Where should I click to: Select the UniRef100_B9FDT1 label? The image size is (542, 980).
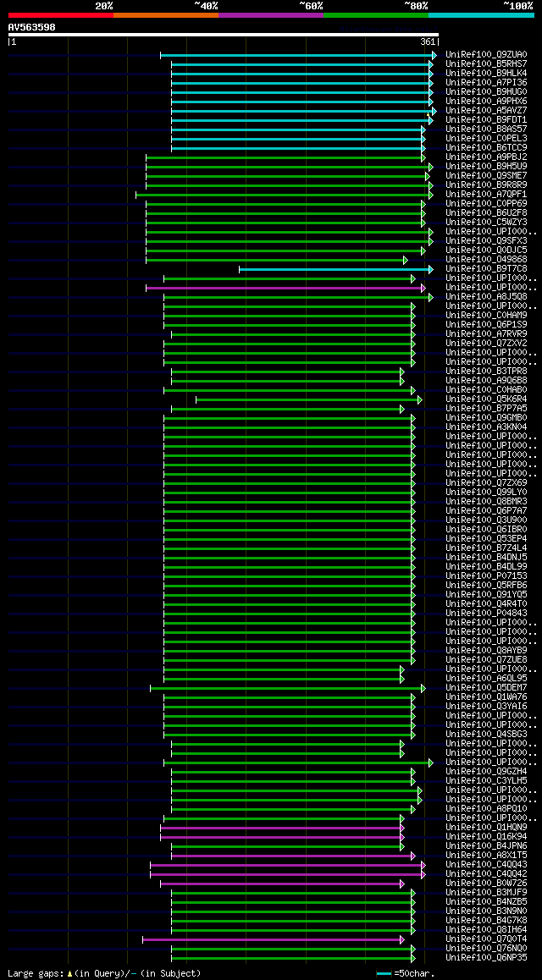486,120
